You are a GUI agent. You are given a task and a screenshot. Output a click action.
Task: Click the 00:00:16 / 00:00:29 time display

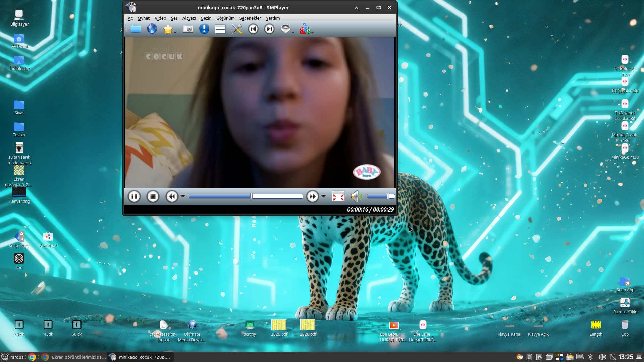click(x=370, y=209)
